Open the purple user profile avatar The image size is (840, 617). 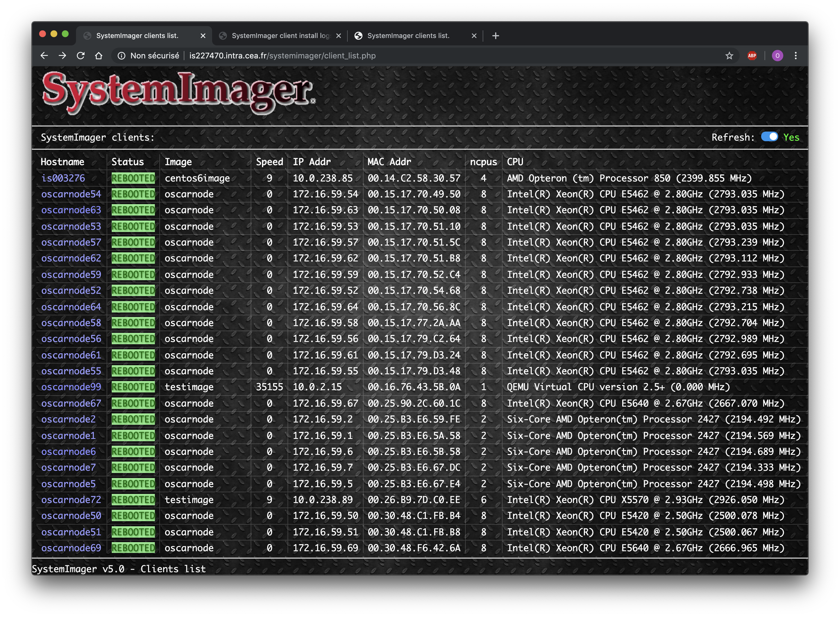pos(777,56)
